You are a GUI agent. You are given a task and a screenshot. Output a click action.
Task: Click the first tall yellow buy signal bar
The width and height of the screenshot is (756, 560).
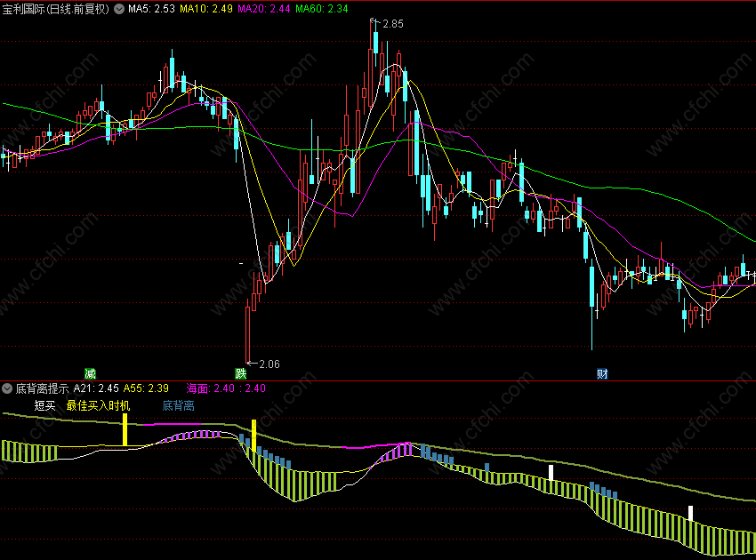click(125, 429)
